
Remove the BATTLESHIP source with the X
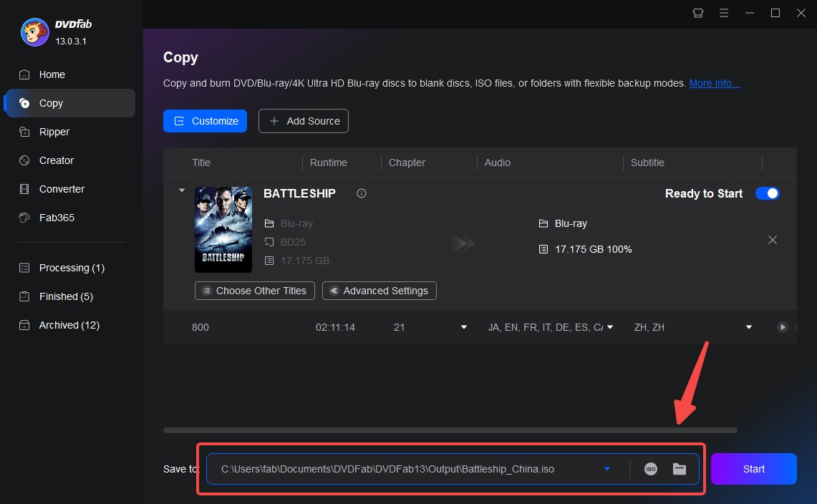(x=773, y=240)
